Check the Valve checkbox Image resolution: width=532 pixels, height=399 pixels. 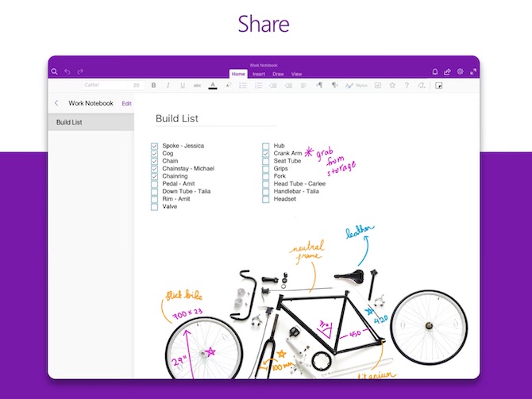154,207
